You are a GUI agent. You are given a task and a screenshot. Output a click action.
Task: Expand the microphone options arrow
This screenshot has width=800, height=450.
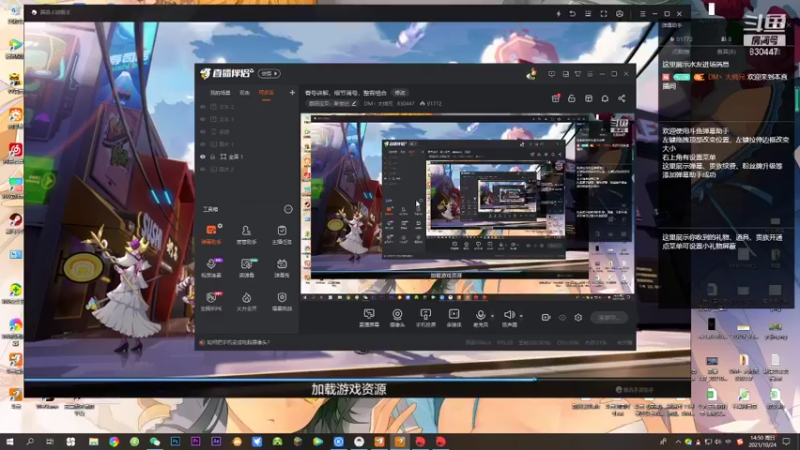(x=492, y=316)
